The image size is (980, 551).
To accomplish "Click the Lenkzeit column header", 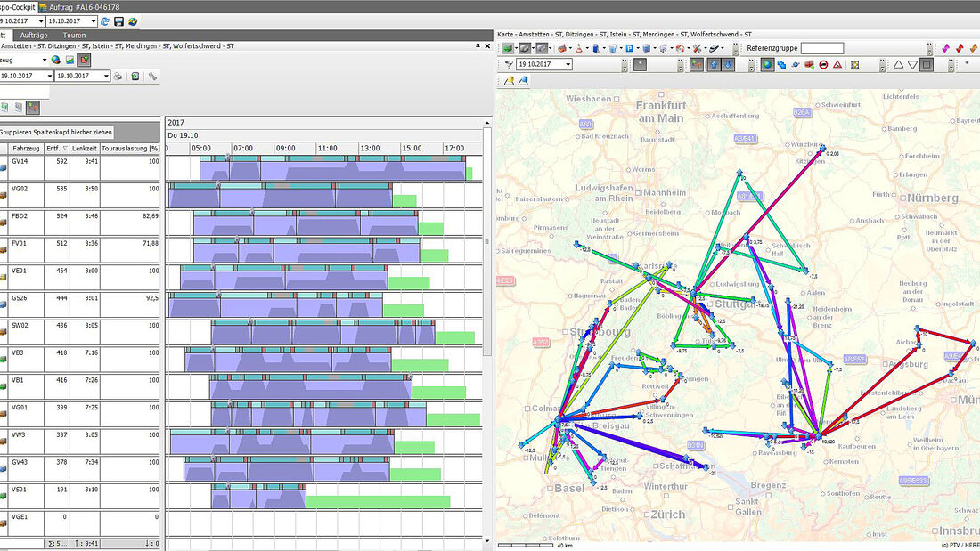I will tap(85, 149).
